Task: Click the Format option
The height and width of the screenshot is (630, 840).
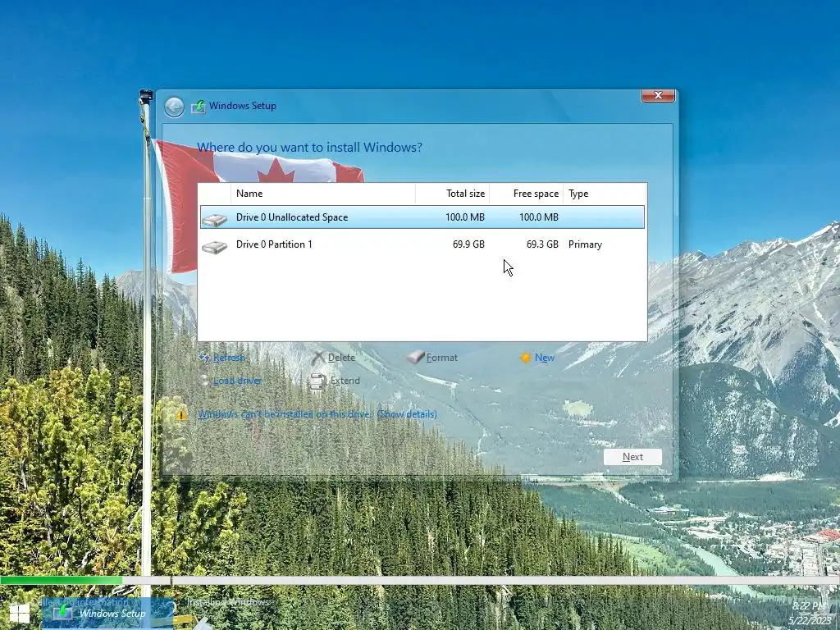Action: click(x=442, y=358)
